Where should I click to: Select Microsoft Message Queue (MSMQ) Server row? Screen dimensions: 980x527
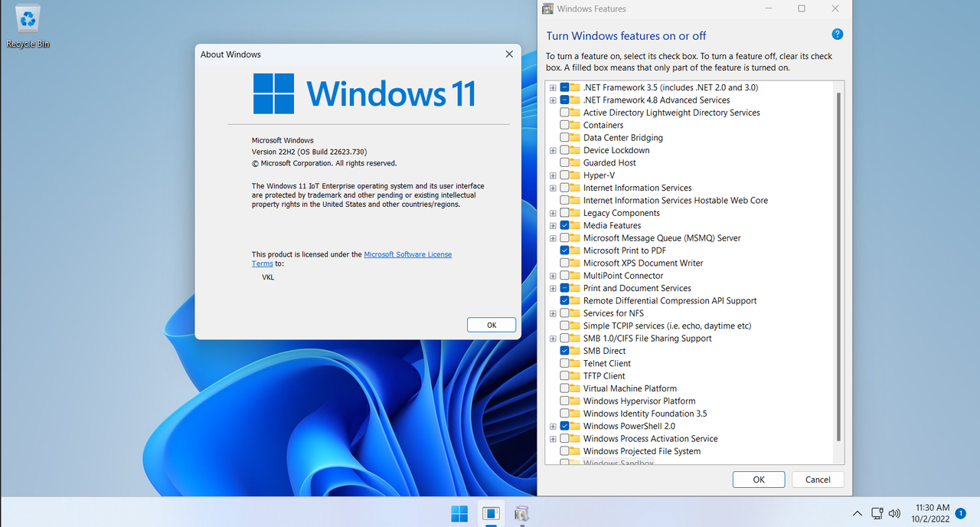(662, 238)
